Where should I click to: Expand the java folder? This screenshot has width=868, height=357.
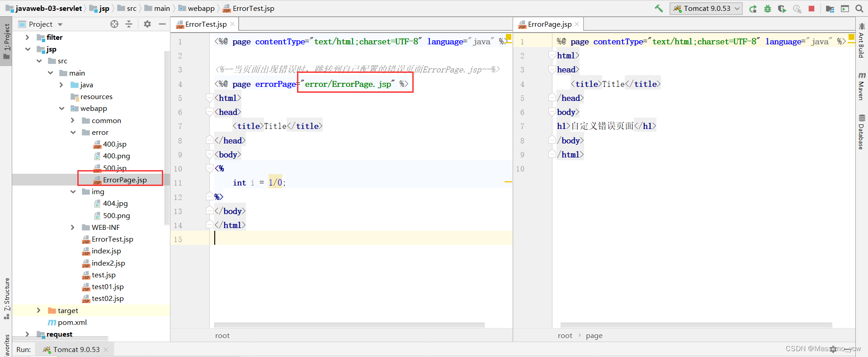pos(61,85)
